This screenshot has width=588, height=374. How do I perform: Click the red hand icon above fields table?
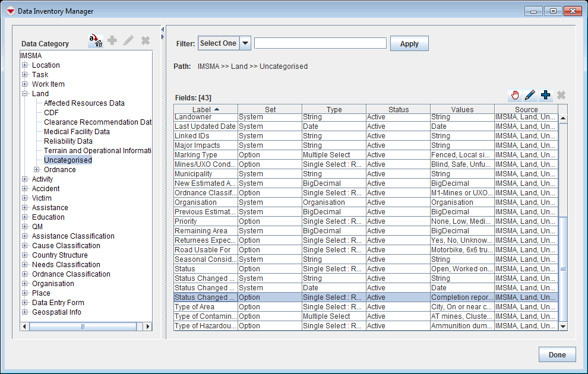[515, 95]
